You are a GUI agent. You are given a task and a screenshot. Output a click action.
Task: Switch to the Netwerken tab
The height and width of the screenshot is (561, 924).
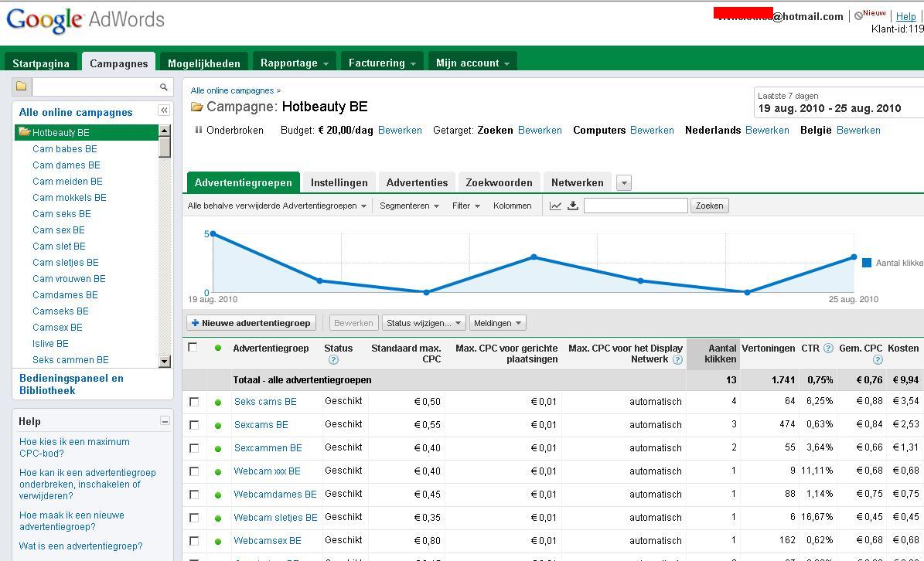(x=578, y=182)
